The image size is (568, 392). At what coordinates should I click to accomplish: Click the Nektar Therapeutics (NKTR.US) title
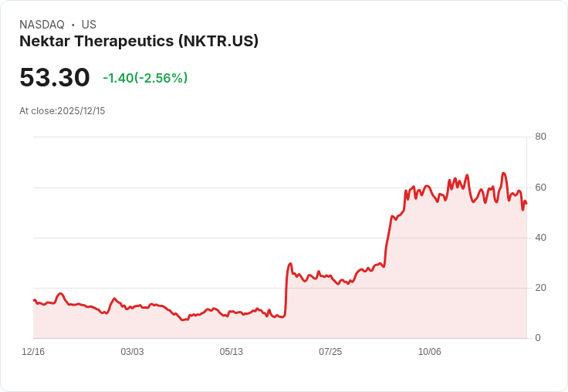(139, 42)
